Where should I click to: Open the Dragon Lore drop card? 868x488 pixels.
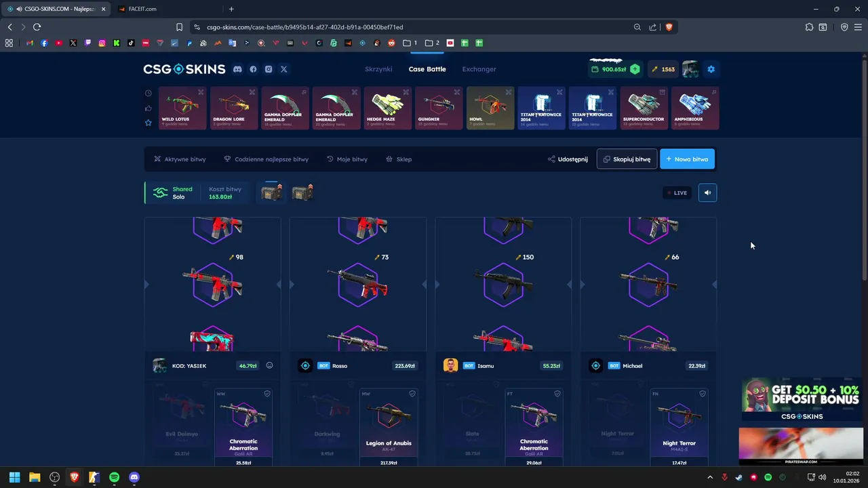tap(234, 108)
